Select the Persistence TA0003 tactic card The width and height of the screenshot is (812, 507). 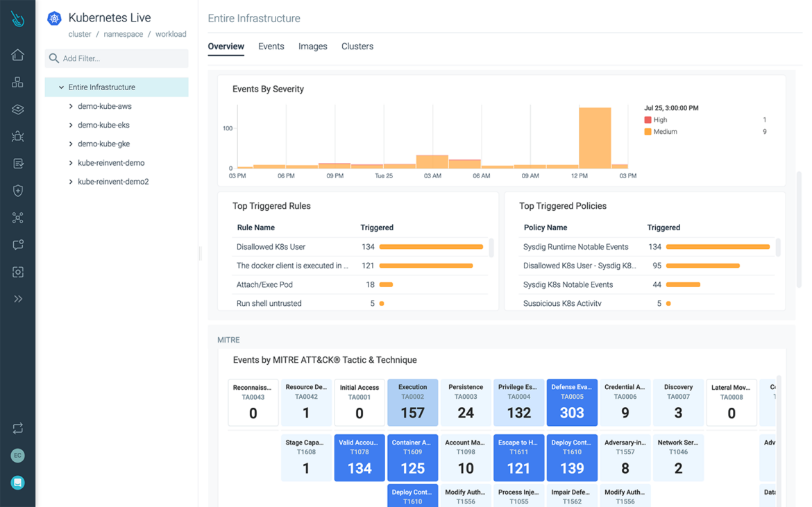466,402
